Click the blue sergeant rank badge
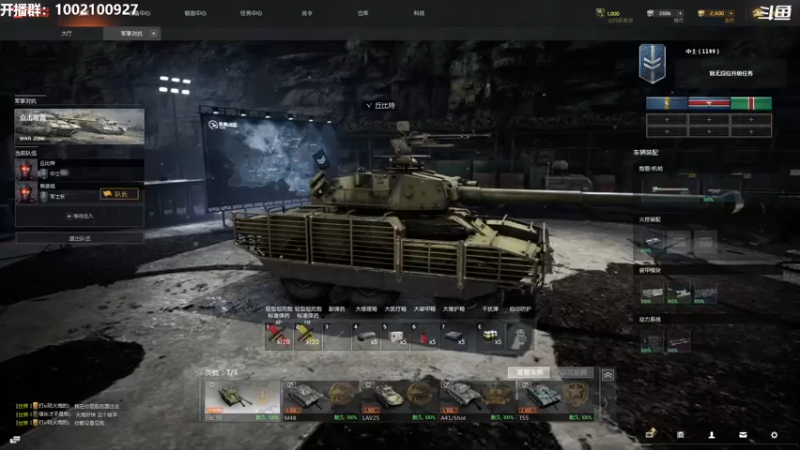The image size is (800, 450). 653,64
